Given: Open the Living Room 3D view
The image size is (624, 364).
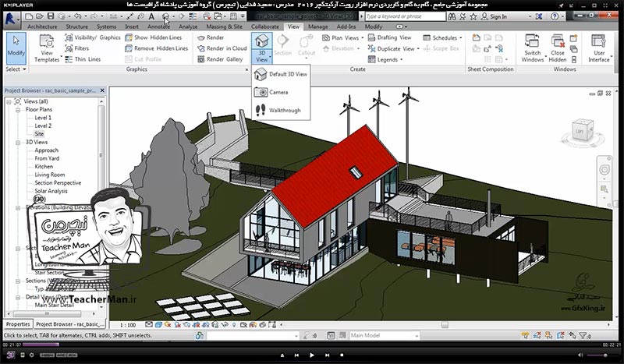Looking at the screenshot, I should (x=50, y=175).
